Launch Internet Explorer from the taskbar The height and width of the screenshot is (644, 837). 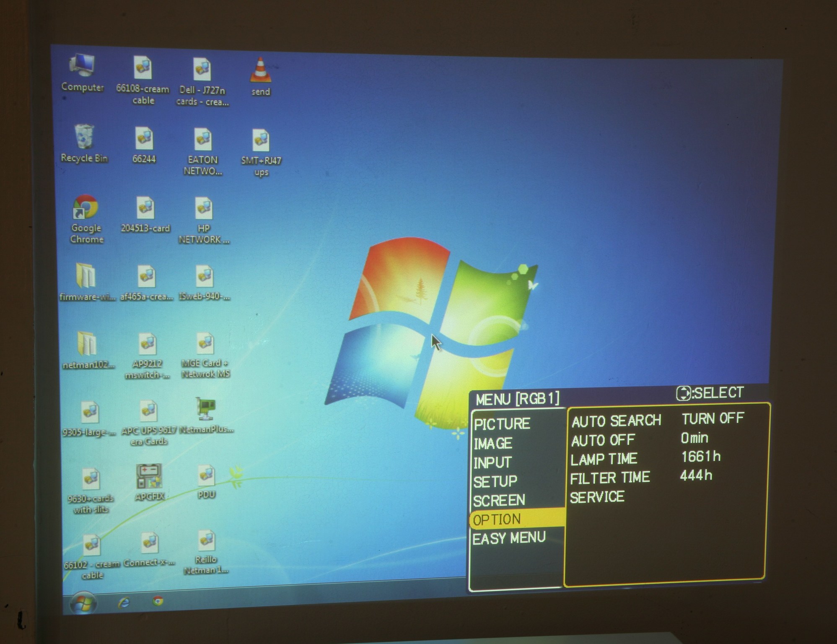point(124,602)
